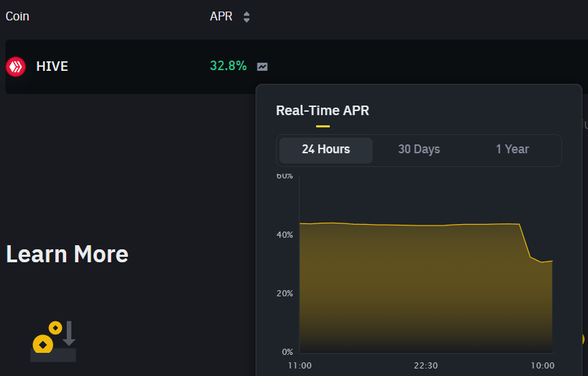Select the 24 Hours tab
The image size is (588, 376).
point(326,150)
